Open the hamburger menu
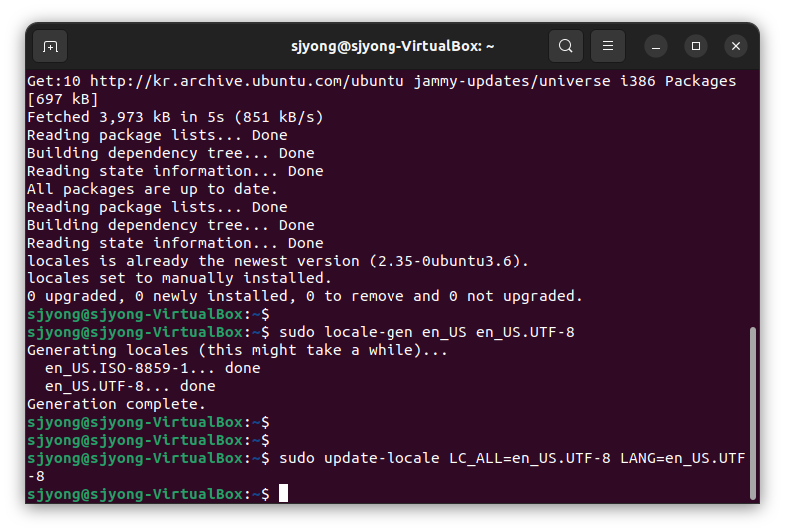Image resolution: width=785 pixels, height=532 pixels. pos(608,46)
